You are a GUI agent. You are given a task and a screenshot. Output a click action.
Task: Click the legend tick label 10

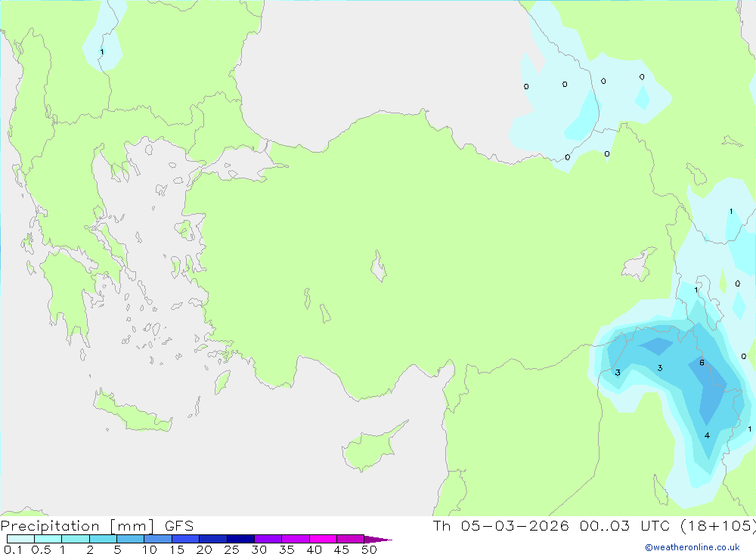150,549
